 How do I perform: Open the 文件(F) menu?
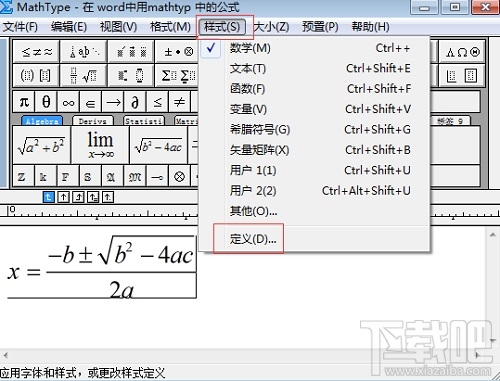(x=20, y=27)
